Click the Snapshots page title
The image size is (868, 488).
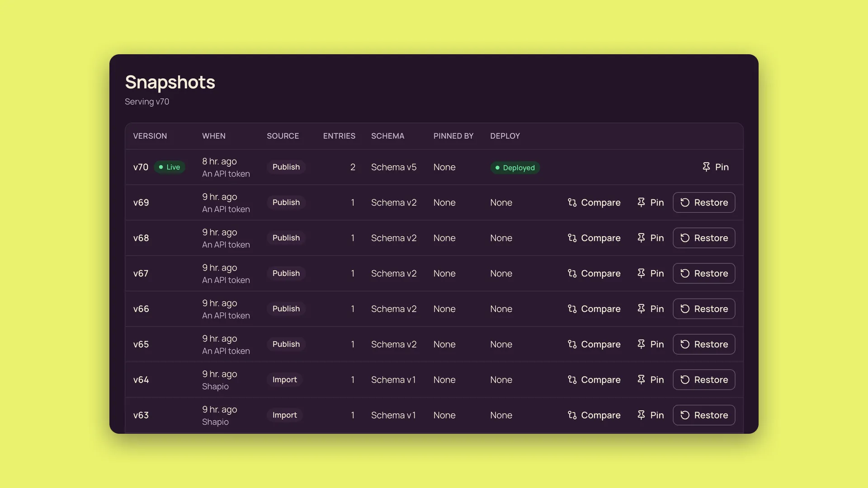(x=170, y=82)
